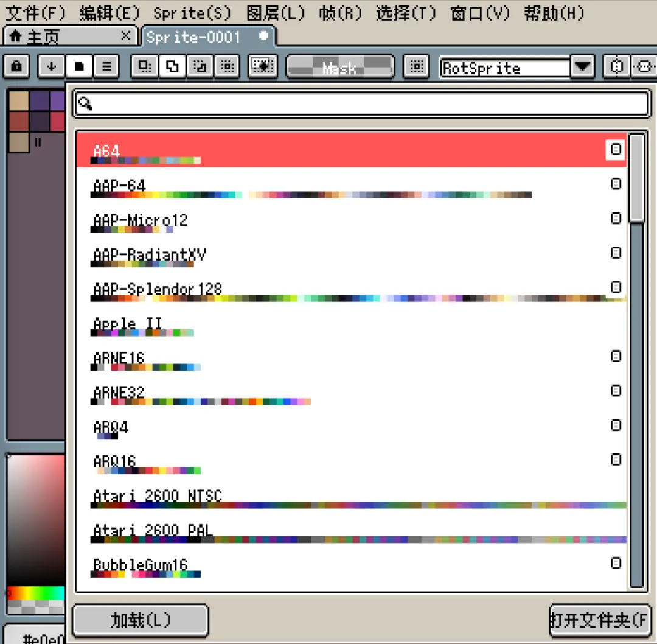Viewport: 657px width, 644px height.
Task: Open the 帧(R) menu
Action: point(340,13)
